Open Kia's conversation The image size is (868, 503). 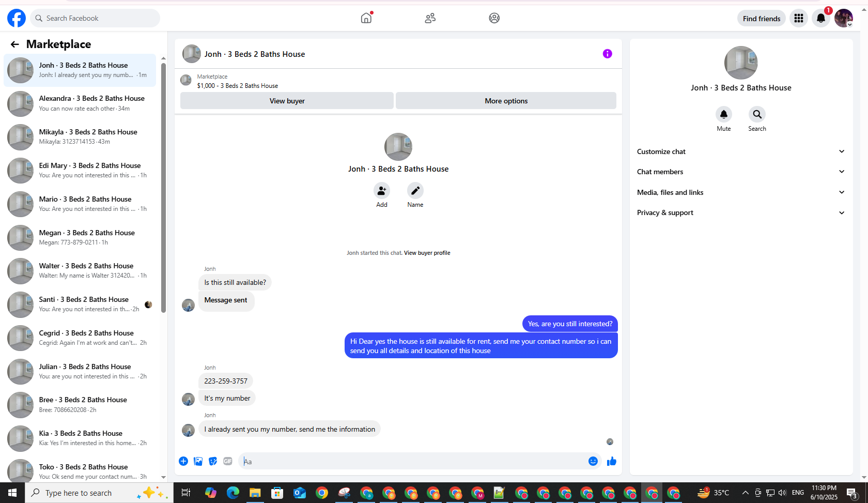coord(80,438)
